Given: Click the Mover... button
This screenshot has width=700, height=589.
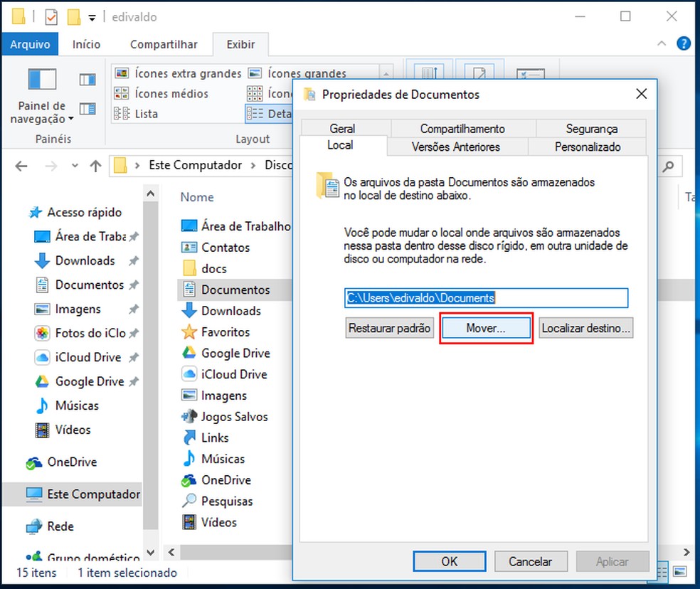Looking at the screenshot, I should coord(486,328).
